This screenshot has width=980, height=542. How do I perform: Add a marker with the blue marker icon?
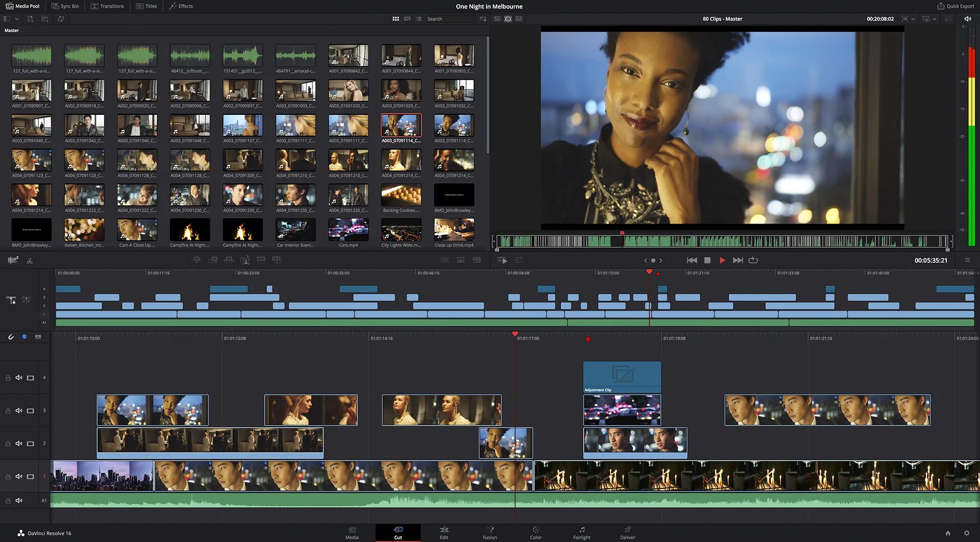pos(24,337)
